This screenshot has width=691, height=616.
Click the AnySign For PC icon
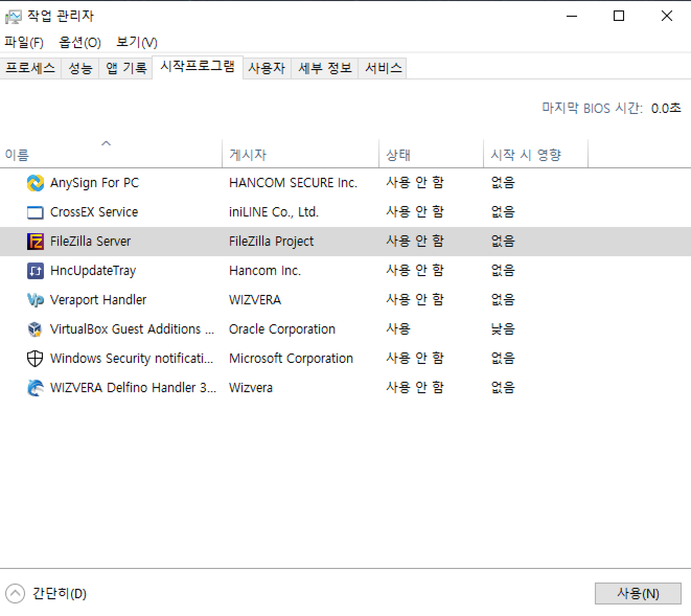point(35,182)
